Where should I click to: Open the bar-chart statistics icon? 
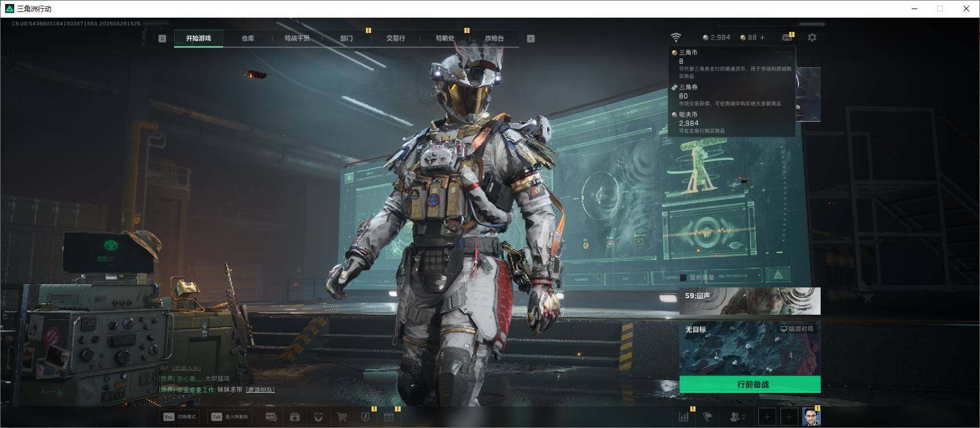click(x=683, y=417)
